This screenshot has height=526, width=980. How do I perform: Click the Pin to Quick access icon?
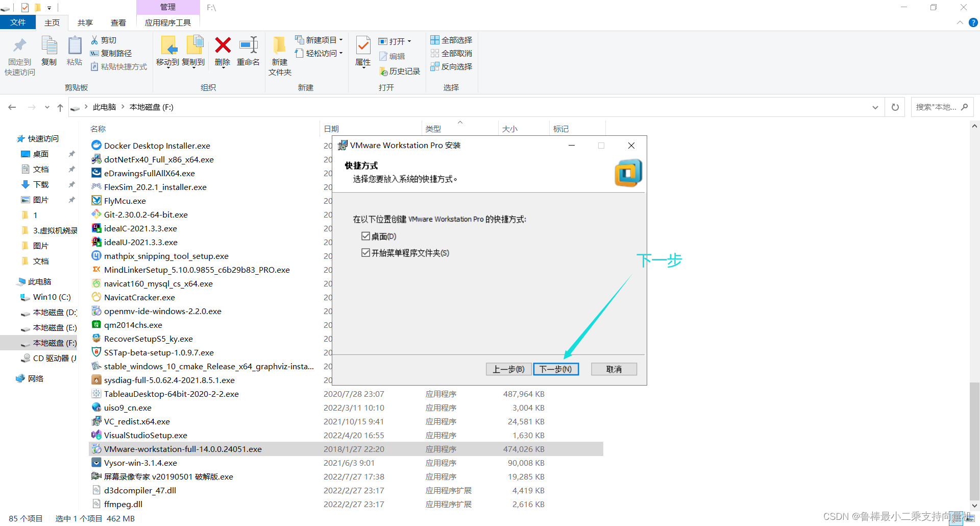[19, 46]
